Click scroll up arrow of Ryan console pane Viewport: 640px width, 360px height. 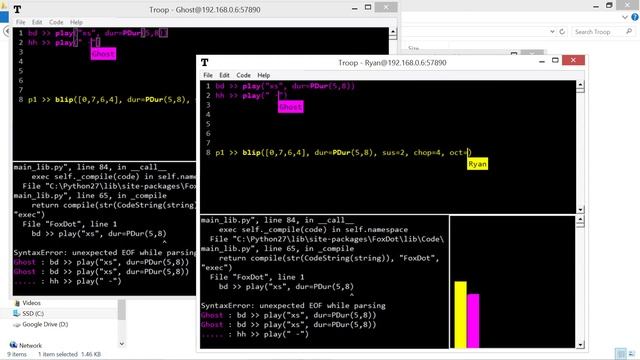pyautogui.click(x=580, y=220)
